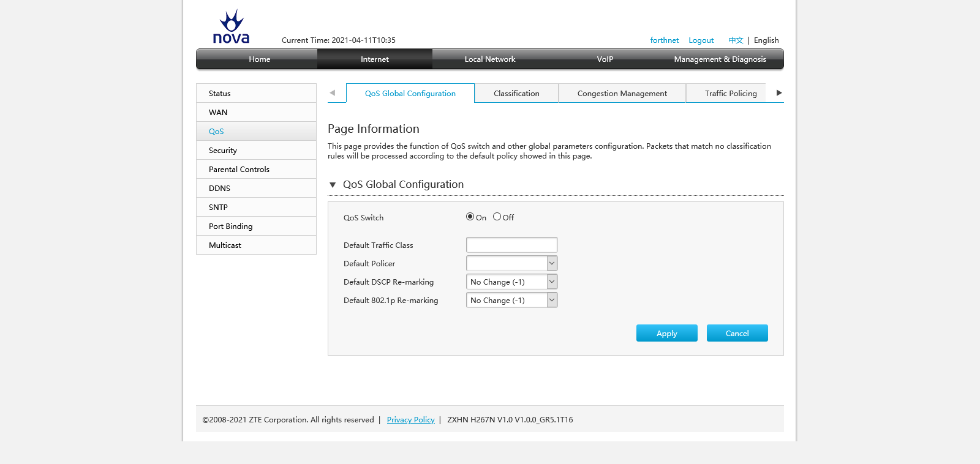Click the Nova logo

[x=231, y=27]
